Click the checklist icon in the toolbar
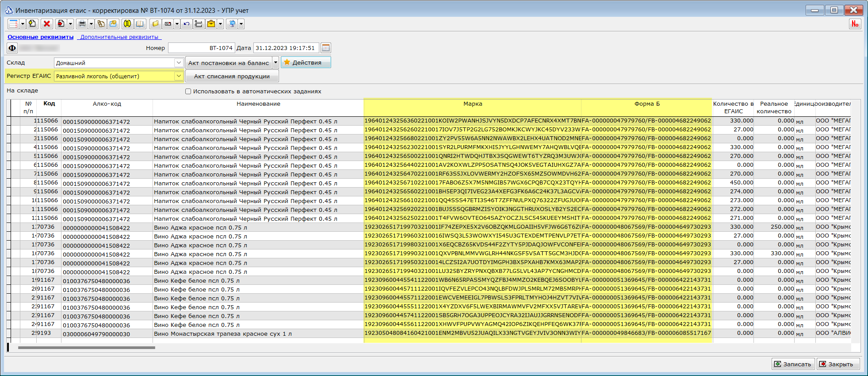The height and width of the screenshot is (376, 868). click(13, 24)
